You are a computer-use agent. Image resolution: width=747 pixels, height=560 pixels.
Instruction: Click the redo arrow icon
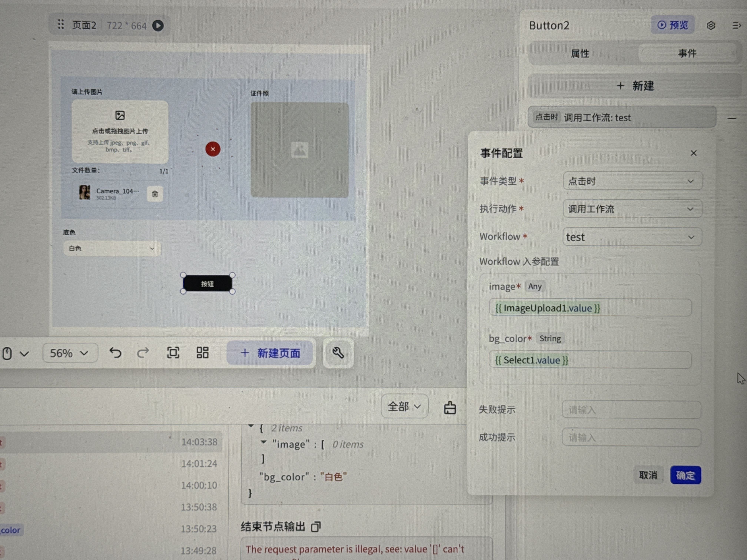coord(143,353)
